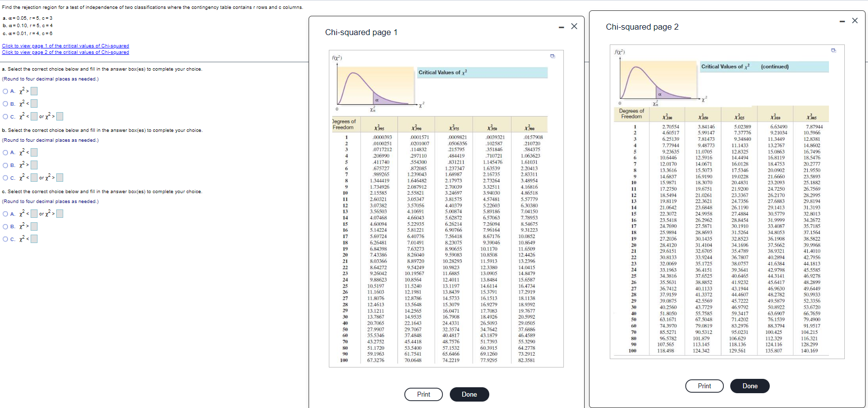868x408 pixels.
Task: Click Print in Chi-squared page 1 dialog
Action: (x=424, y=394)
